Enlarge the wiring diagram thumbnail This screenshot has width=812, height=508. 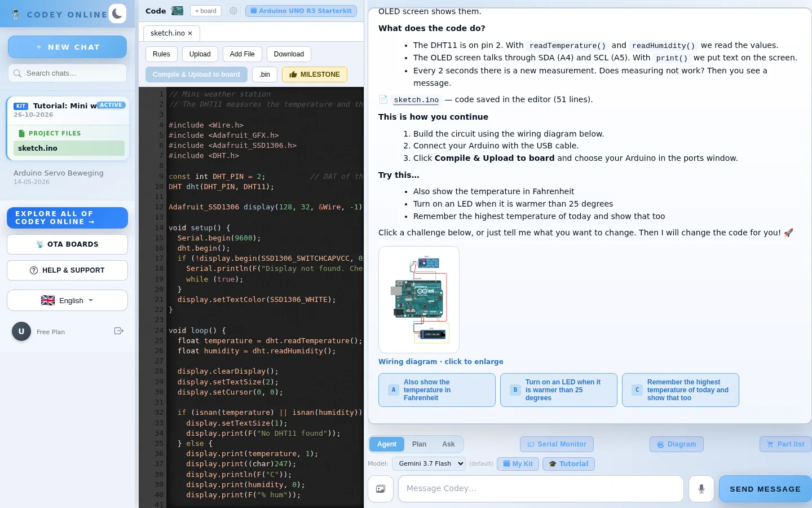(419, 300)
